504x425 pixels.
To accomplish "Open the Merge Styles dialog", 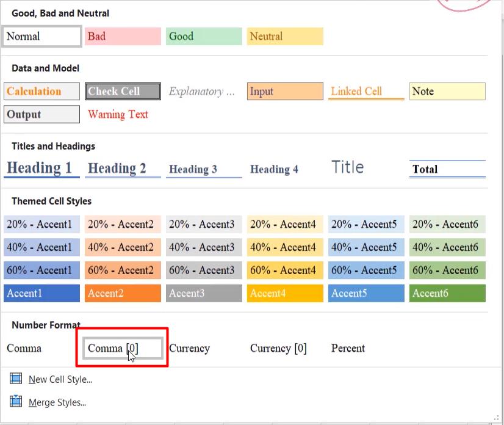I will (x=57, y=402).
